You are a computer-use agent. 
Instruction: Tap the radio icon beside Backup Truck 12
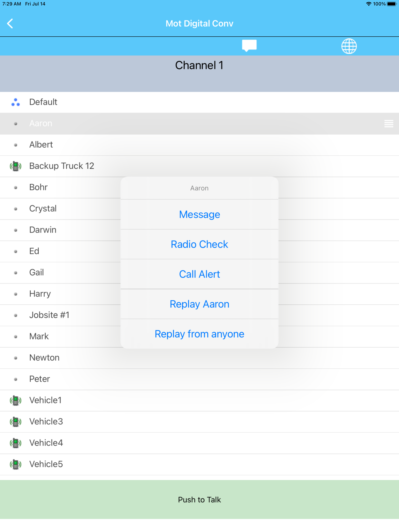16,166
